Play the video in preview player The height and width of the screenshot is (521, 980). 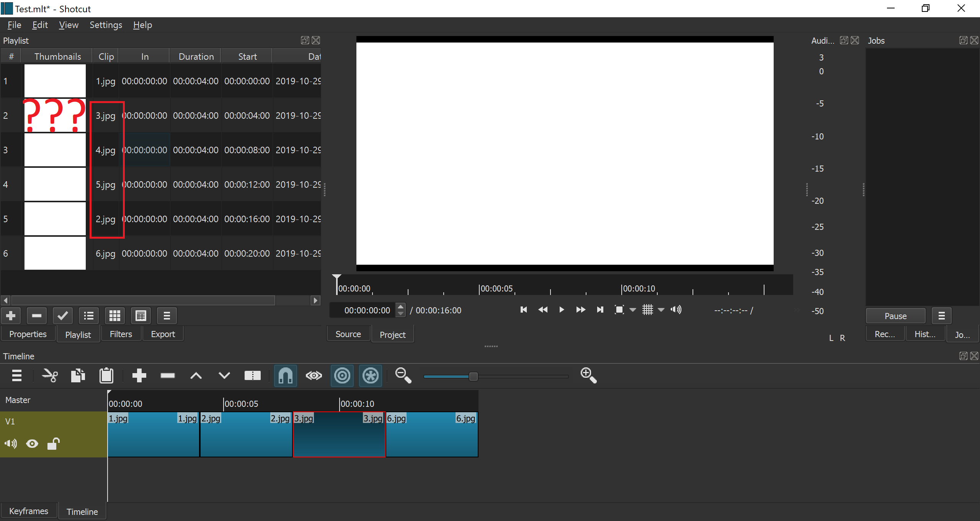[x=562, y=310]
